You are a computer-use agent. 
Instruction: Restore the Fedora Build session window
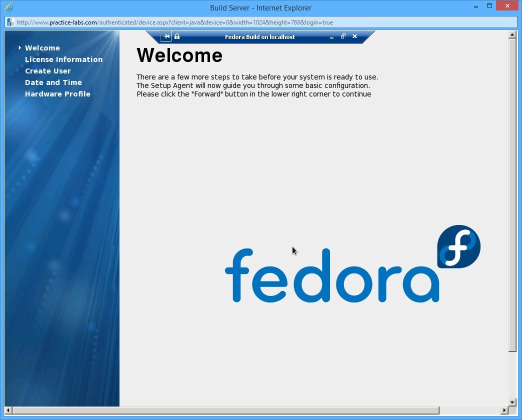click(343, 36)
